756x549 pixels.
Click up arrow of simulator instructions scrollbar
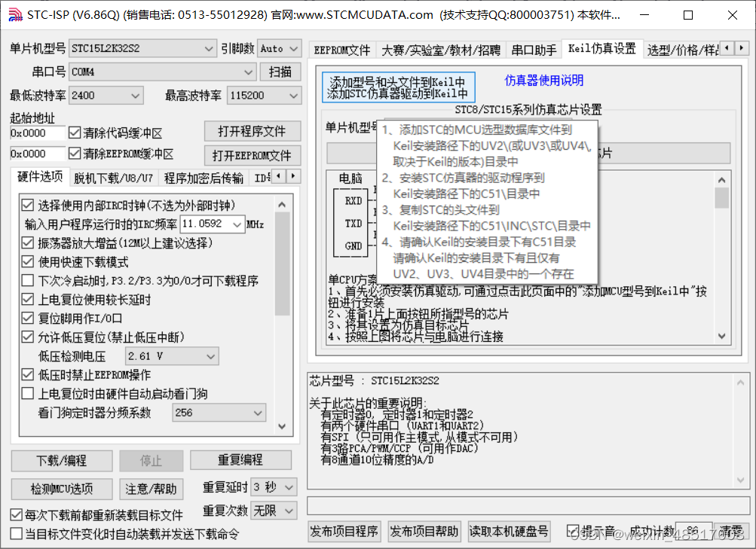click(721, 180)
